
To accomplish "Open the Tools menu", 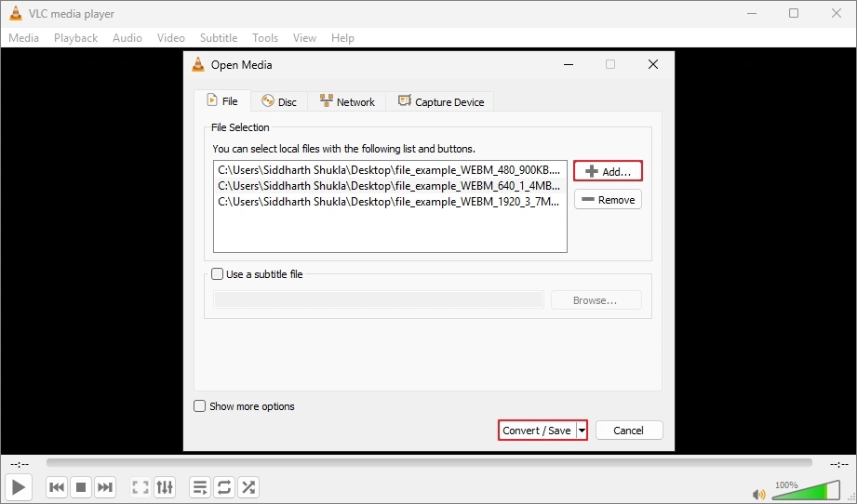I will (265, 38).
